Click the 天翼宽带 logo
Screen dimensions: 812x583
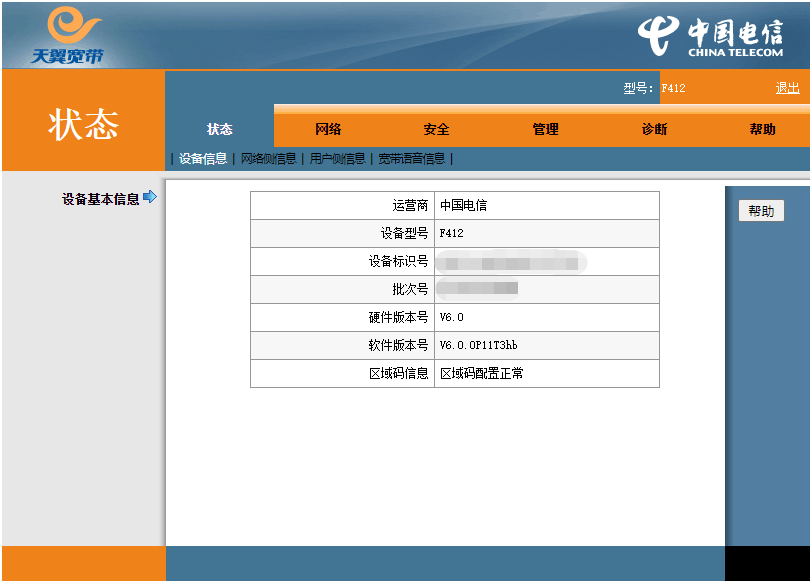click(67, 35)
